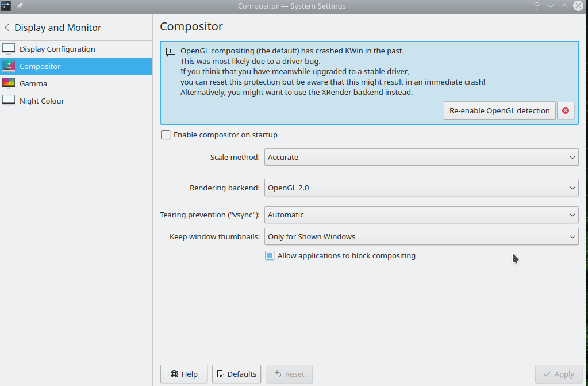The height and width of the screenshot is (386, 588).
Task: Click the Defaults button
Action: pyautogui.click(x=236, y=374)
